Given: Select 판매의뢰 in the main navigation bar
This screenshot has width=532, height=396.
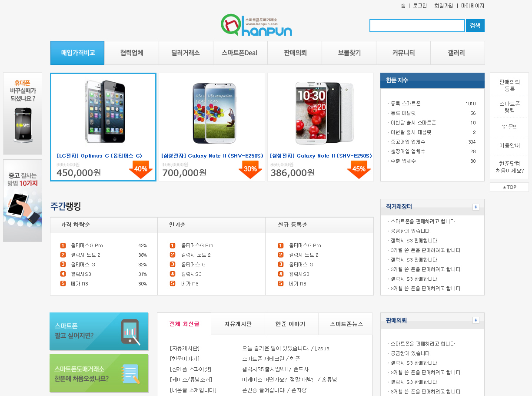Looking at the screenshot, I should coord(295,53).
